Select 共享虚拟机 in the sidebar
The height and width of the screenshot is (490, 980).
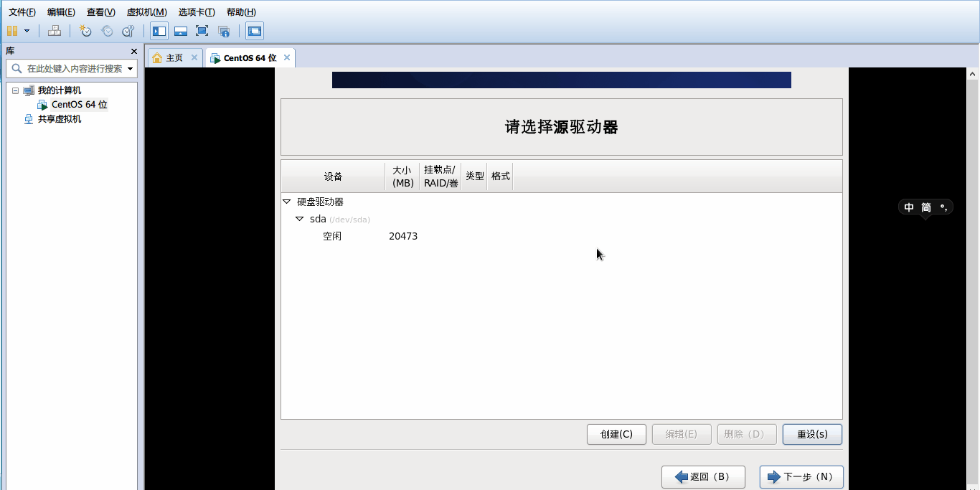click(x=61, y=118)
